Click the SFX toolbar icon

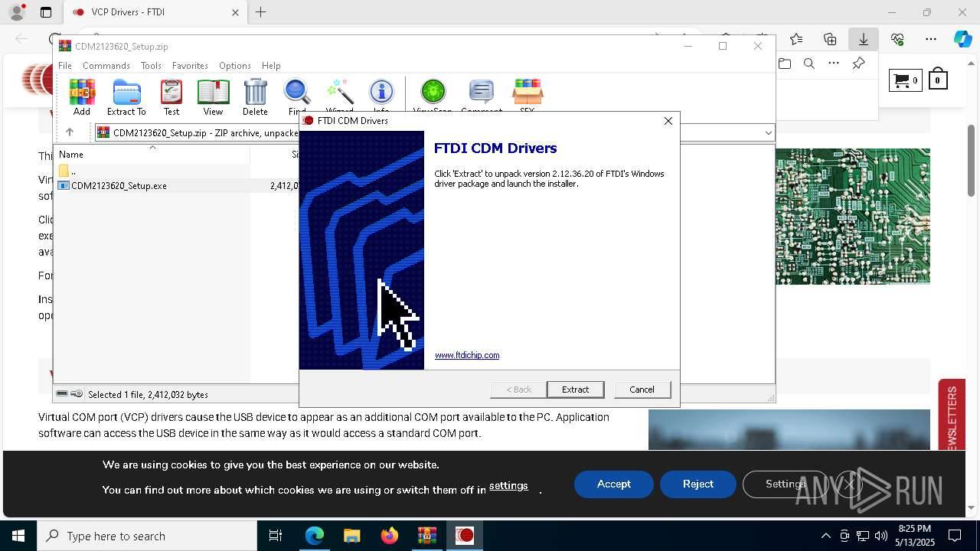point(528,92)
